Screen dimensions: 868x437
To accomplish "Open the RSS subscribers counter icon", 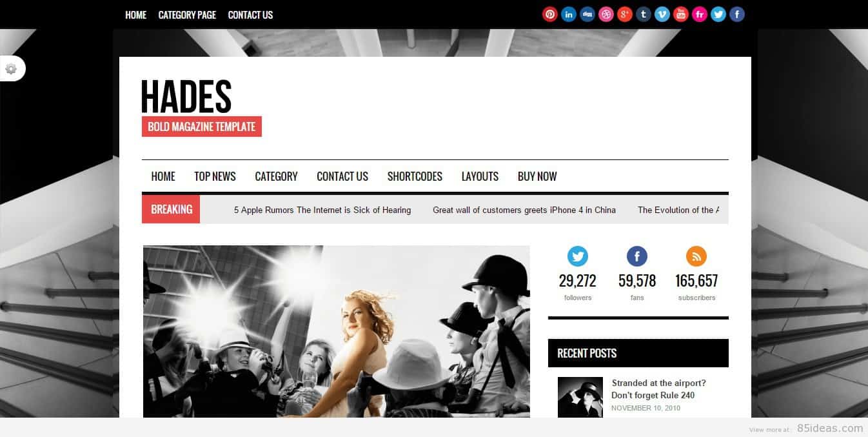I will point(696,256).
